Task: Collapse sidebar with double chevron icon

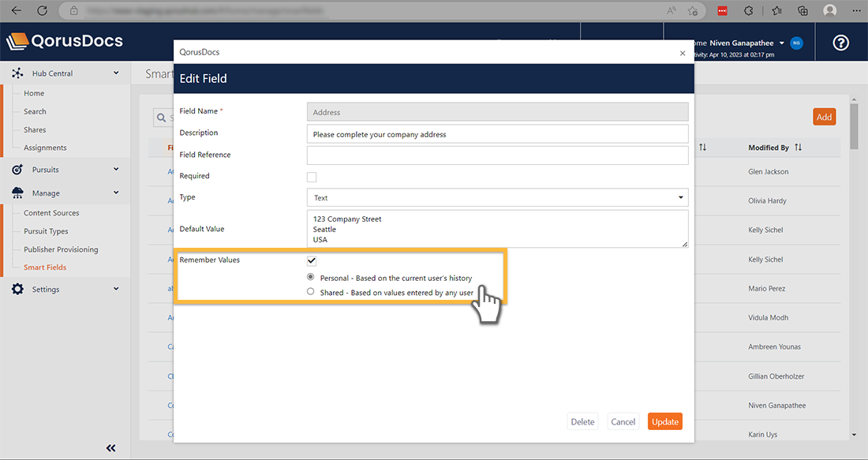Action: (111, 448)
